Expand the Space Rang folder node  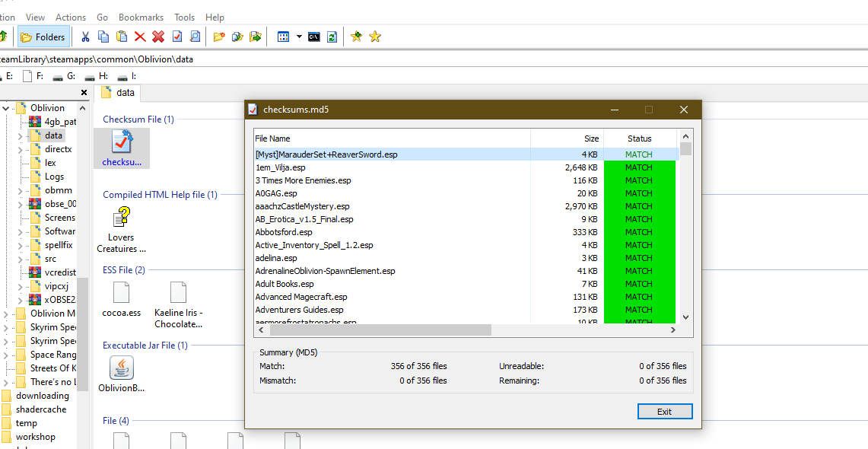pos(6,355)
